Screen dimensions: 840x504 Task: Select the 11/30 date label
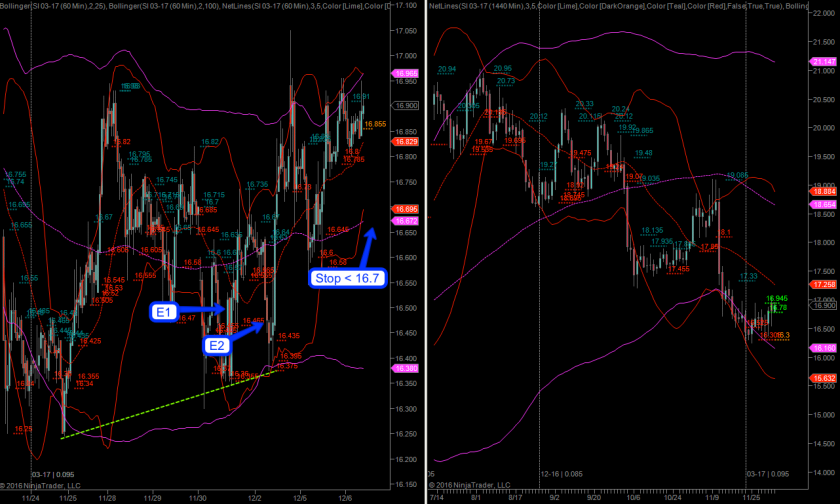click(198, 498)
